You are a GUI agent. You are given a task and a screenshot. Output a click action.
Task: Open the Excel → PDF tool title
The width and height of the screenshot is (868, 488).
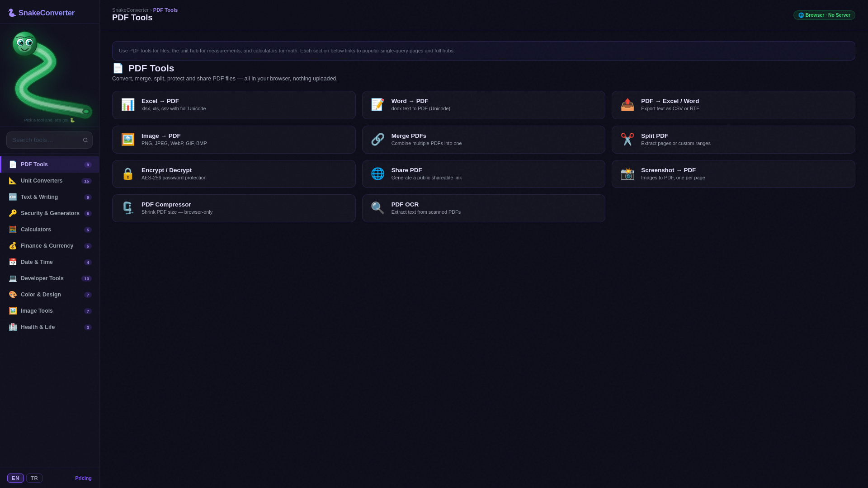tap(160, 101)
